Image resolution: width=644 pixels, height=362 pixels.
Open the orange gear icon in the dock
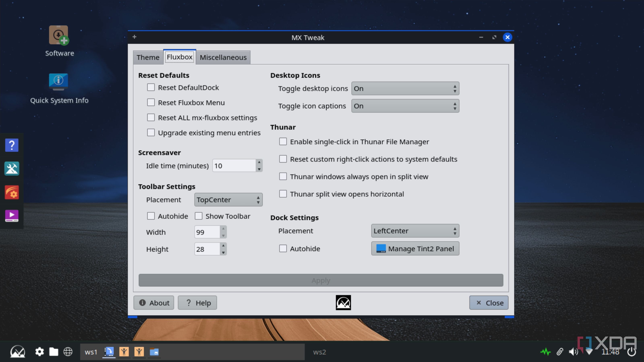tap(12, 192)
